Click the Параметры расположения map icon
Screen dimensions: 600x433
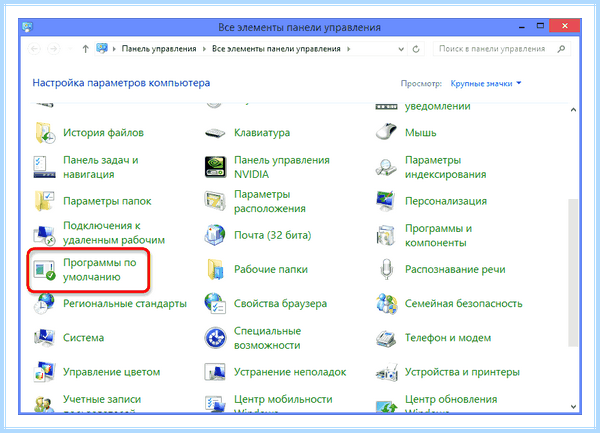(x=215, y=201)
